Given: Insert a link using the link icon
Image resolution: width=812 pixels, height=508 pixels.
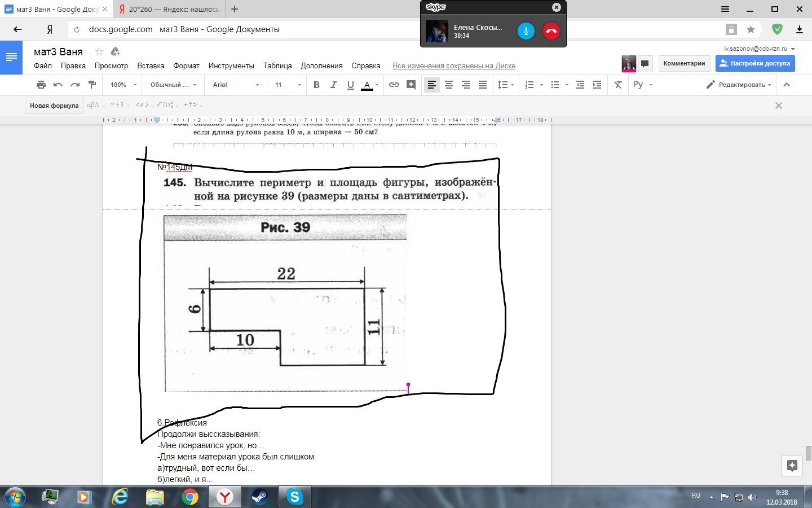Looking at the screenshot, I should [x=394, y=85].
